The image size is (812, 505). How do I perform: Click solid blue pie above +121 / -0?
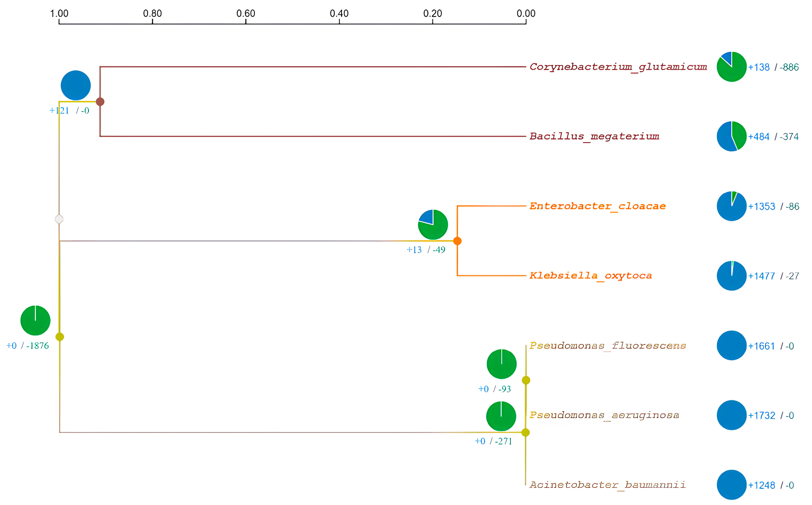tap(76, 85)
